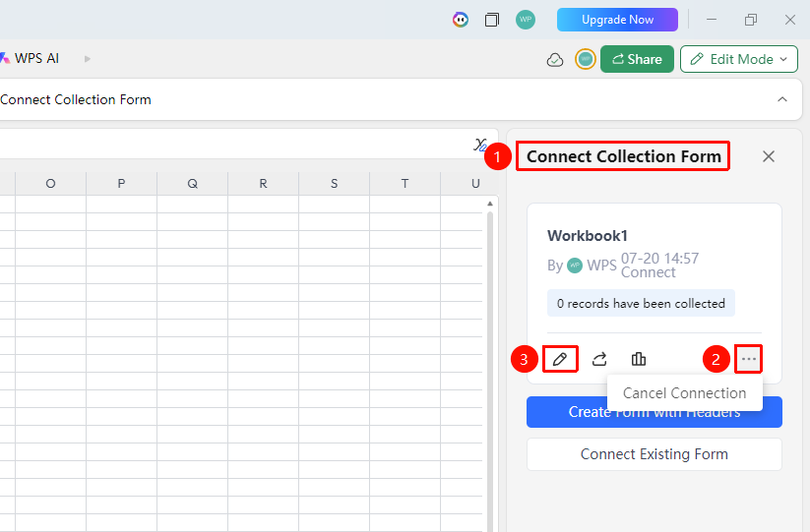This screenshot has width=810, height=532.
Task: Click the small arrow next to WPS AI
Action: point(88,59)
